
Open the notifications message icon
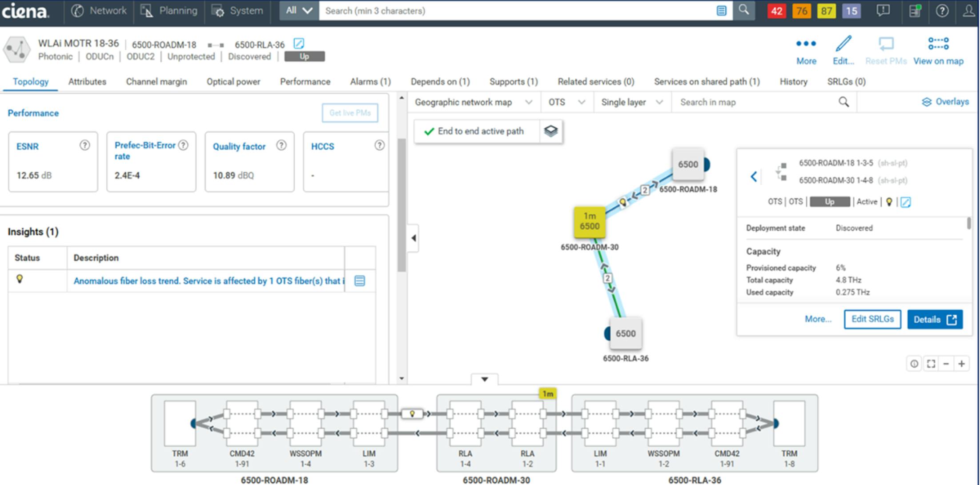click(883, 11)
